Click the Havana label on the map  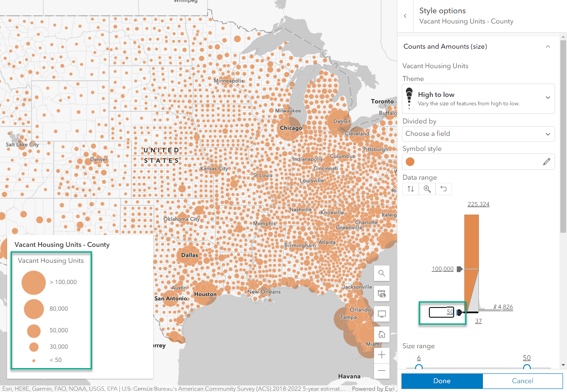[349, 377]
